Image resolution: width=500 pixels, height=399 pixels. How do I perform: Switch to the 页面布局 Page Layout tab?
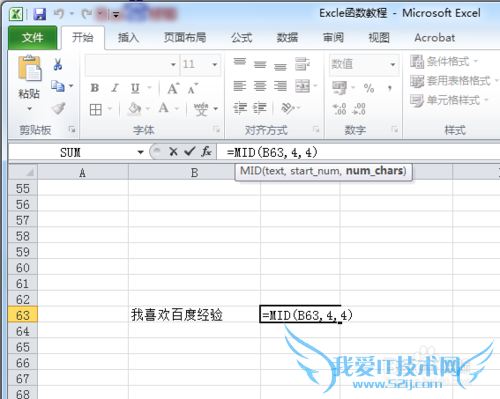tap(185, 38)
